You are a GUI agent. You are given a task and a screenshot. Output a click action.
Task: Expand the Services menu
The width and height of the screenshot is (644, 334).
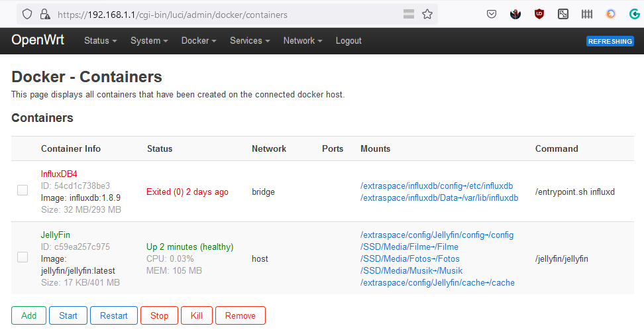coord(250,40)
